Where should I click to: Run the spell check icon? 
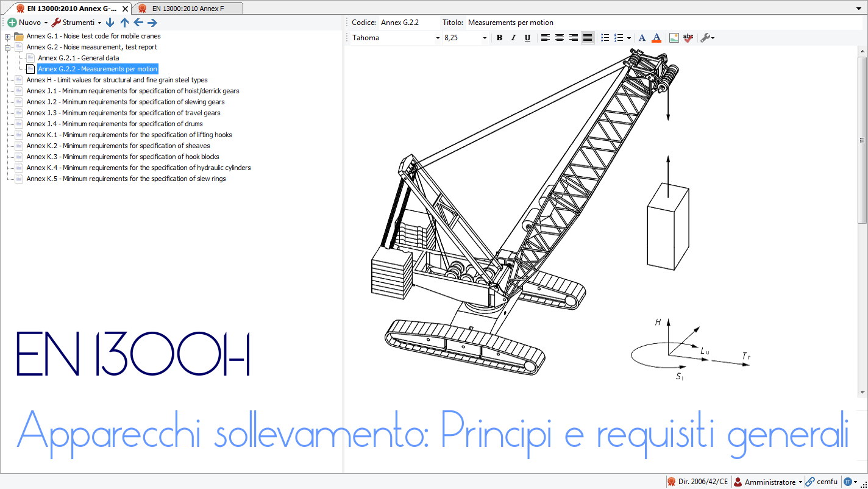(688, 38)
